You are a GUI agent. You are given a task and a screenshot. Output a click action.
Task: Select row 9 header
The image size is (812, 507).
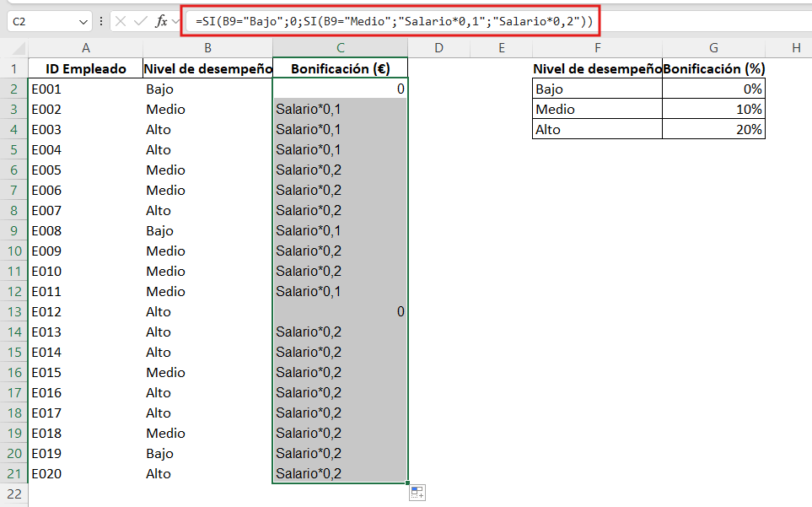[x=14, y=231]
